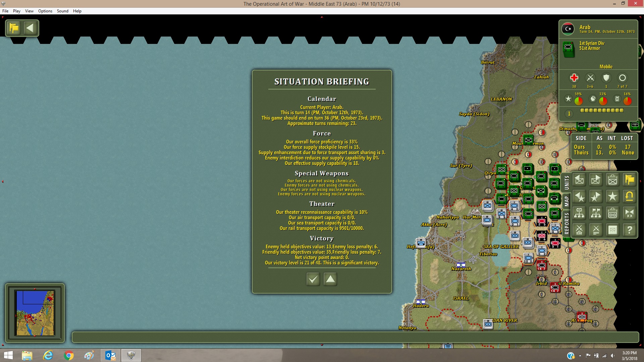644x362 pixels.
Task: Click the supply canister icon
Action: click(617, 99)
